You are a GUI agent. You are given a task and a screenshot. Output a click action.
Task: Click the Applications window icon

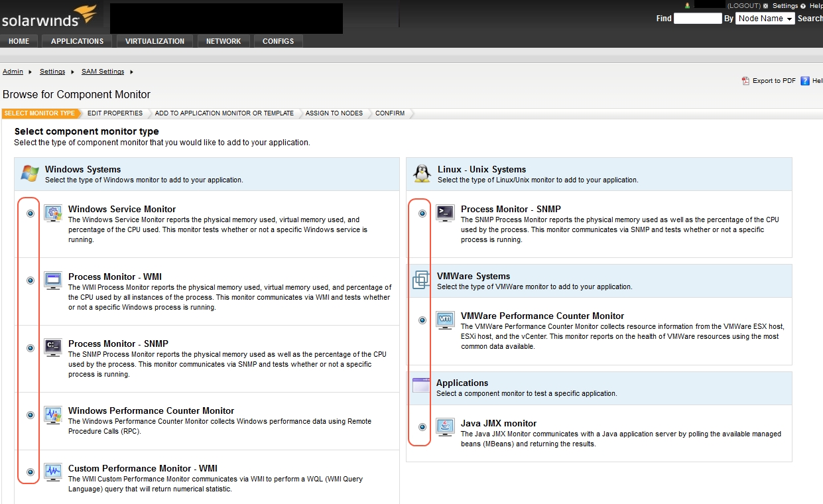(421, 385)
